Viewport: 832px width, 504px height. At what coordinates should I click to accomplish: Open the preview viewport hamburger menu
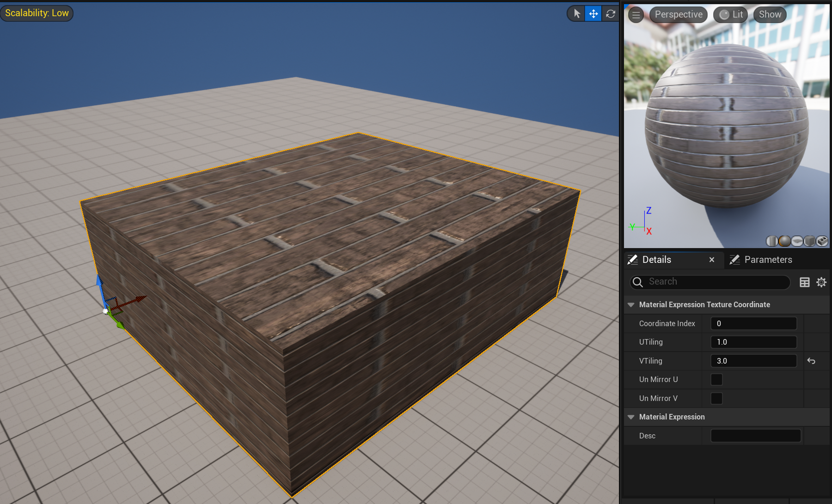(636, 15)
